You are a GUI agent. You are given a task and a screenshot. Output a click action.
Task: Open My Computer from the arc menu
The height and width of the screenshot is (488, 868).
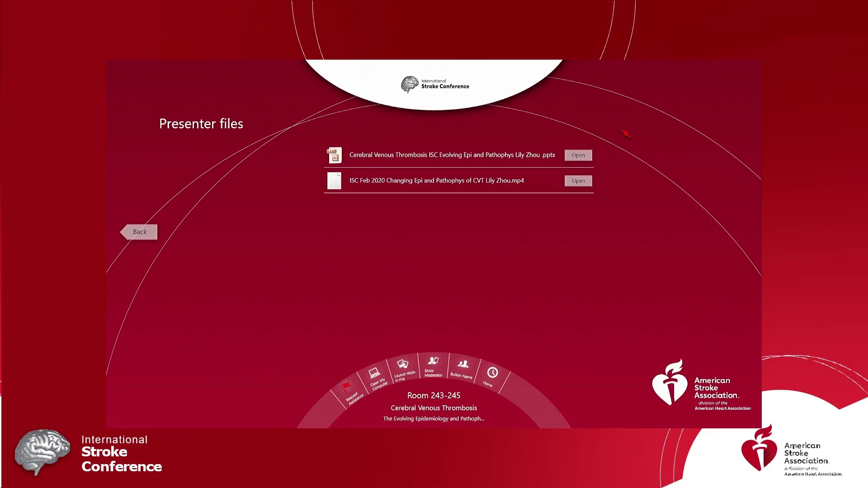[374, 373]
